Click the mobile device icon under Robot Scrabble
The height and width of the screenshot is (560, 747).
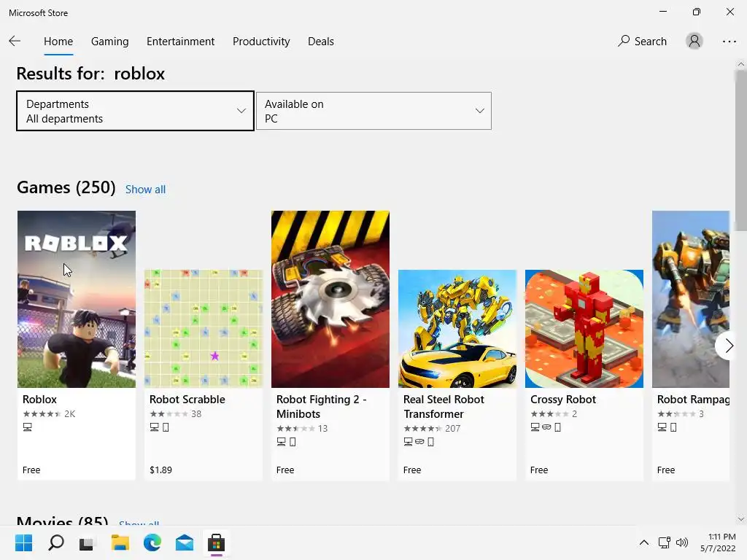(166, 427)
